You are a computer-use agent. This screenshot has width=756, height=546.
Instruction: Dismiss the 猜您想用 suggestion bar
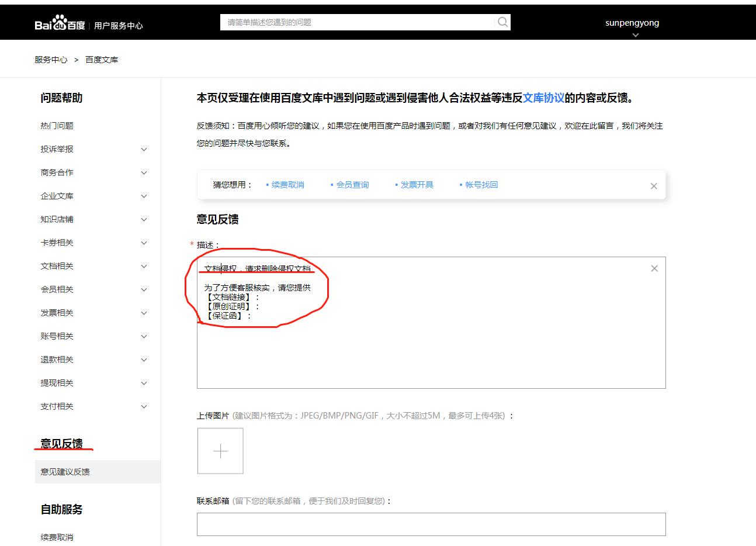pyautogui.click(x=654, y=185)
